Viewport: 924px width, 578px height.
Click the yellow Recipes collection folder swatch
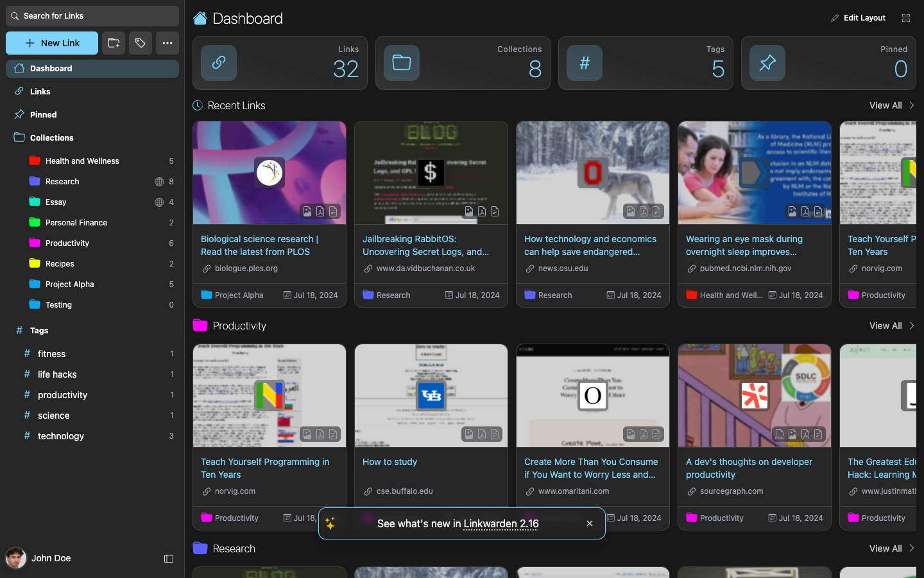tap(35, 264)
